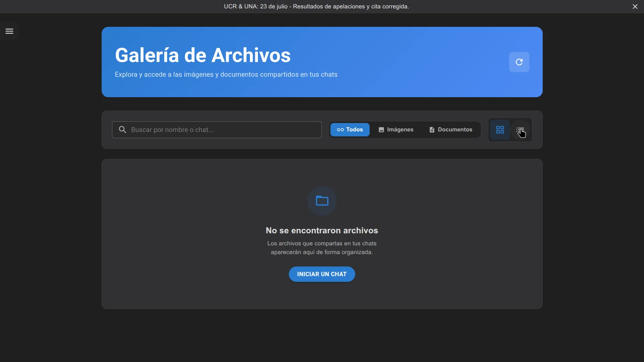Switch to grid view
Image resolution: width=644 pixels, height=362 pixels.
(500, 130)
